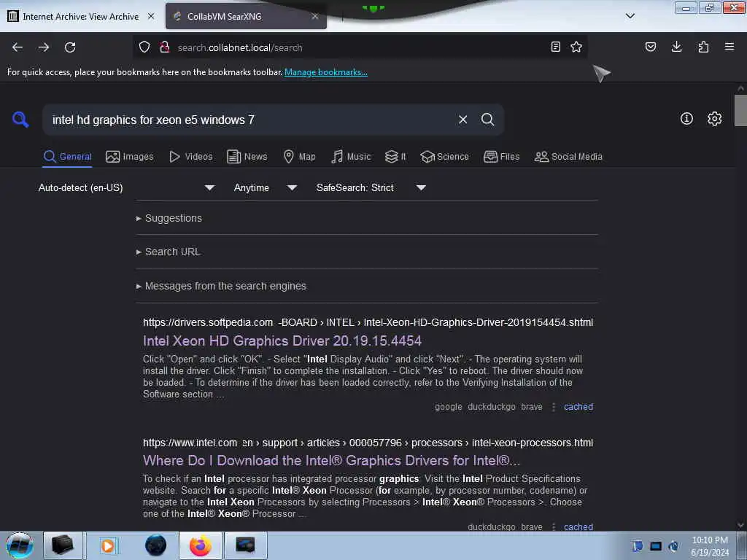The height and width of the screenshot is (560, 747).
Task: Submit the search with magnifier button
Action: point(487,120)
